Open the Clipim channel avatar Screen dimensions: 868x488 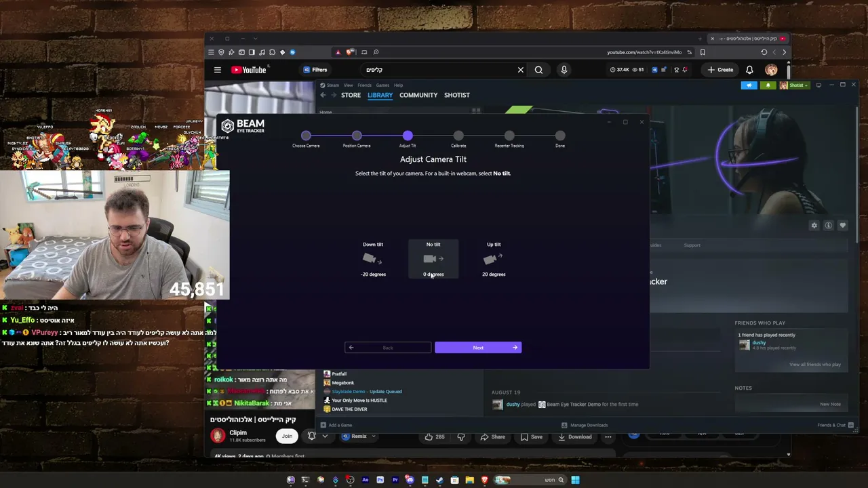(x=218, y=436)
